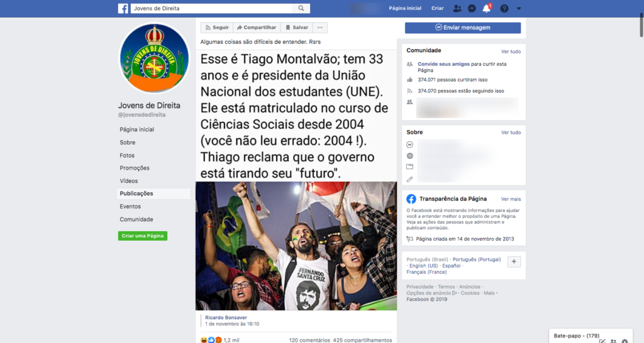Click the Facebook logo in top bar
This screenshot has height=343, width=644.
point(123,8)
